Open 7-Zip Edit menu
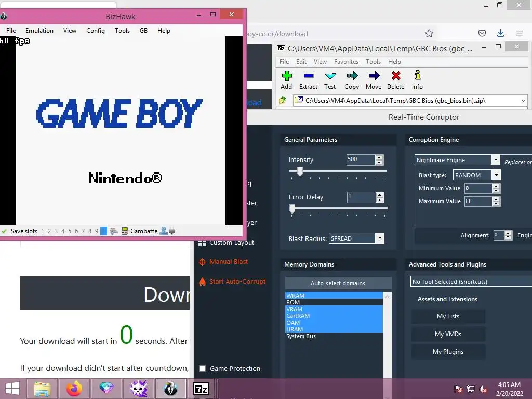This screenshot has height=399, width=532. tap(301, 62)
